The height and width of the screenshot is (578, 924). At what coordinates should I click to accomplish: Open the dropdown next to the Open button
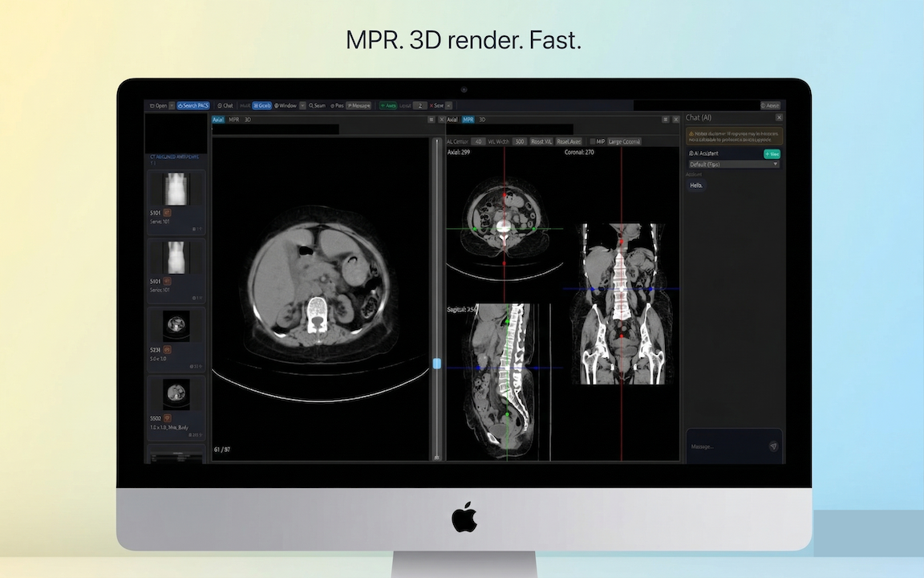171,105
